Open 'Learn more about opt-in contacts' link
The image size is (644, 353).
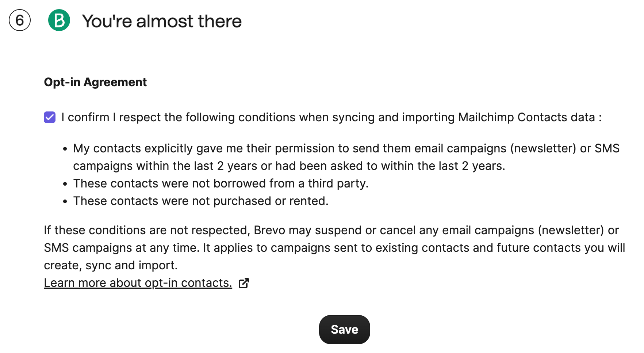click(x=138, y=282)
